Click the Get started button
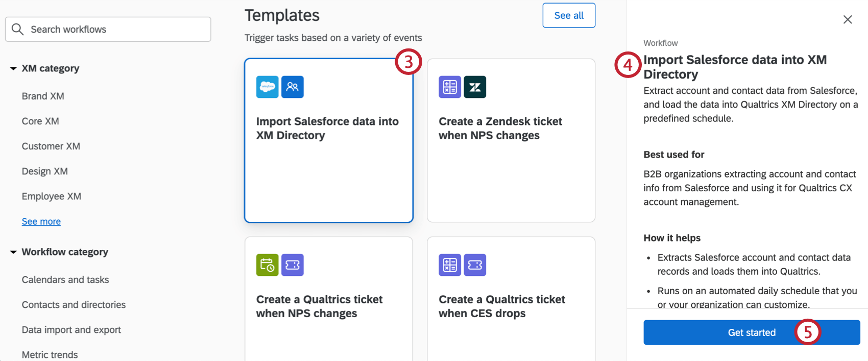Viewport: 868px width, 361px height. click(752, 332)
